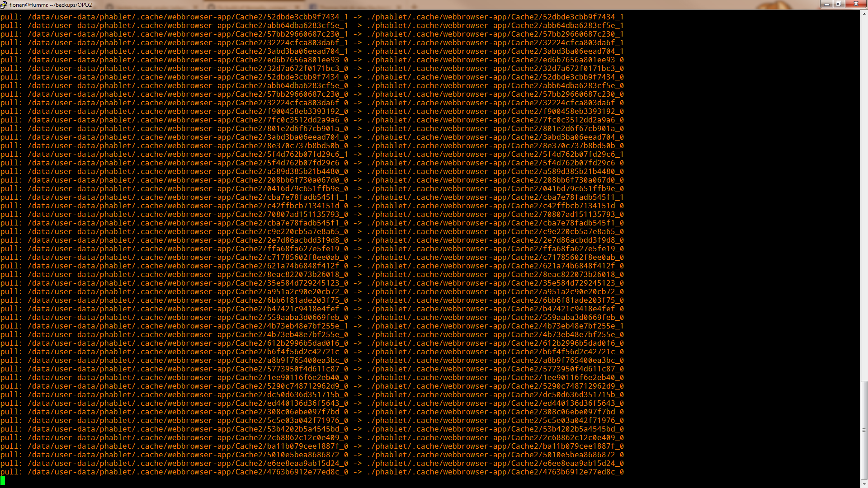Click ./phablet destination path ending c42ffbcb7134151d_0

(x=495, y=206)
